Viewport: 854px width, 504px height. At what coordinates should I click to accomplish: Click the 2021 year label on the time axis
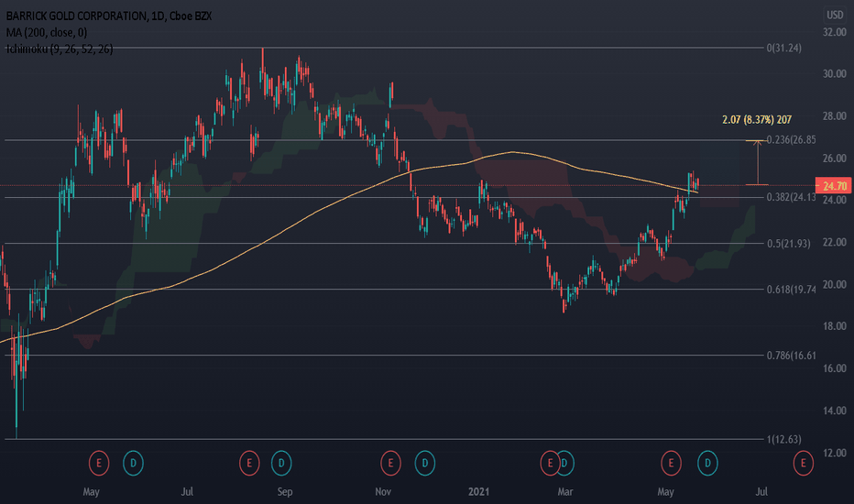click(478, 492)
